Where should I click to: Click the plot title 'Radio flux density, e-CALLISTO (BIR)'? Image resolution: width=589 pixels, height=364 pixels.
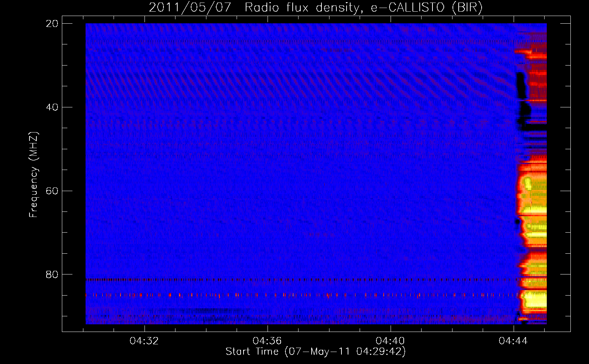point(363,7)
